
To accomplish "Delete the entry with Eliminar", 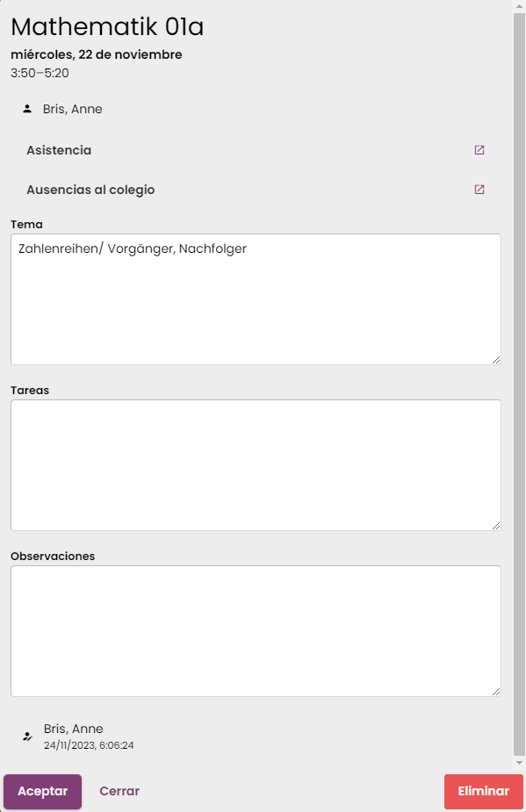I will click(x=484, y=791).
